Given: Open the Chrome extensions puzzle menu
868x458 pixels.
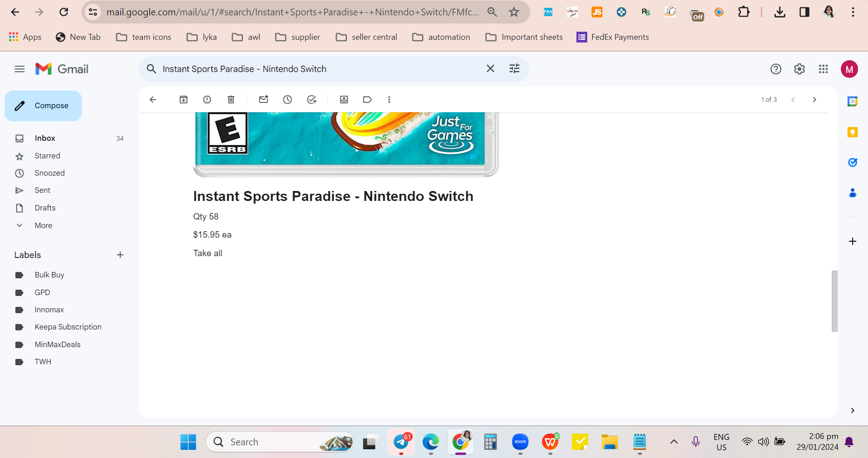Looking at the screenshot, I should point(744,12).
